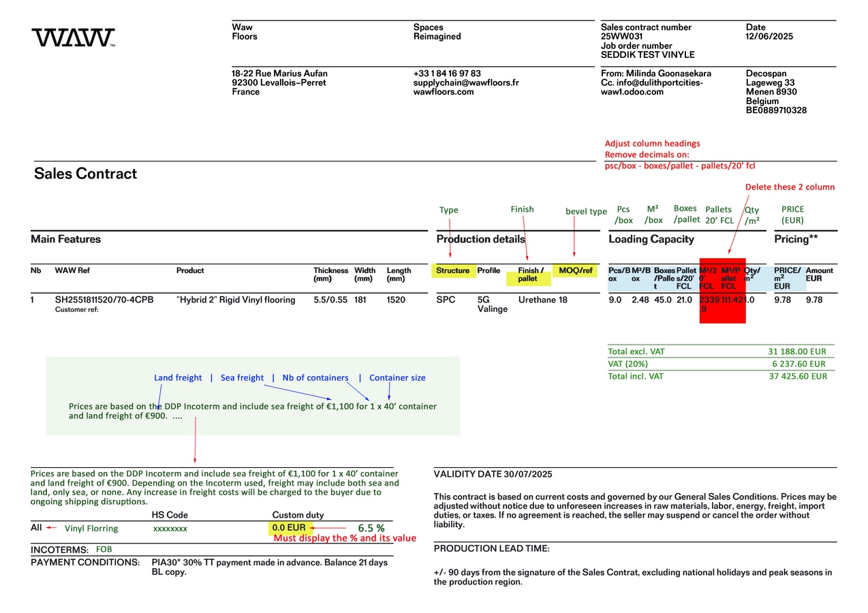Click the Loading Capacity section heading
Image resolution: width=868 pixels, height=613 pixels.
pyautogui.click(x=651, y=239)
